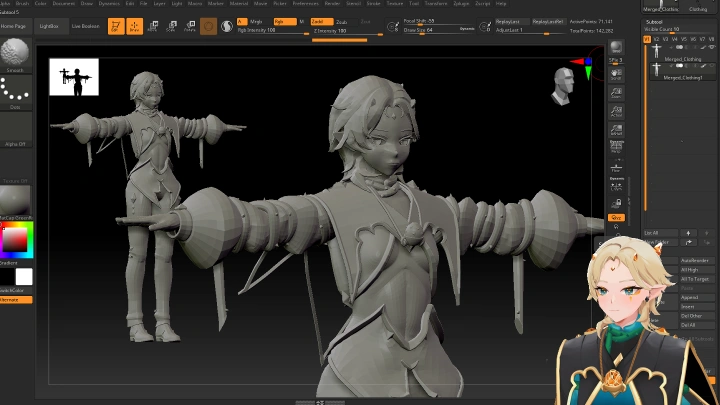Toggle the Zadd mode button
Image resolution: width=720 pixels, height=405 pixels.
click(x=322, y=22)
